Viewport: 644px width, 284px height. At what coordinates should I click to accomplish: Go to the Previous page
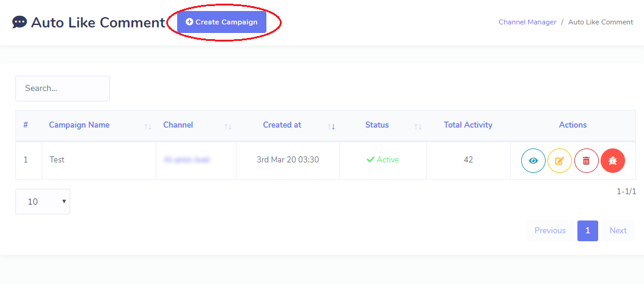(550, 231)
